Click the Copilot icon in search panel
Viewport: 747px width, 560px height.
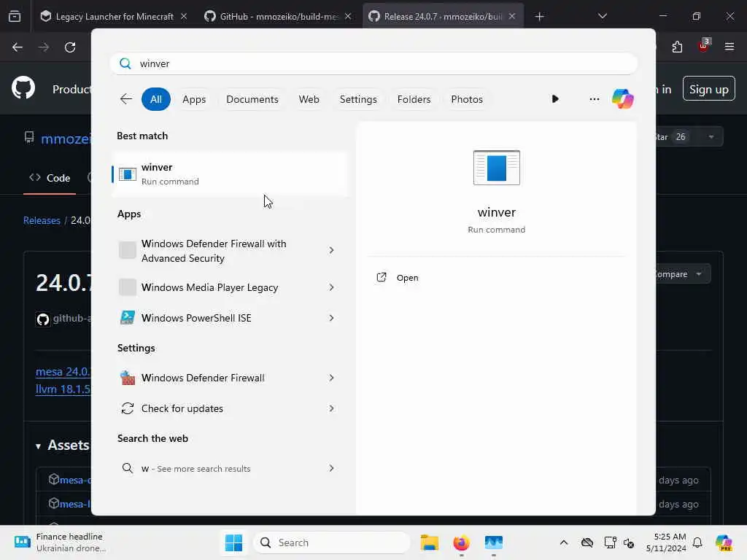[x=623, y=99]
